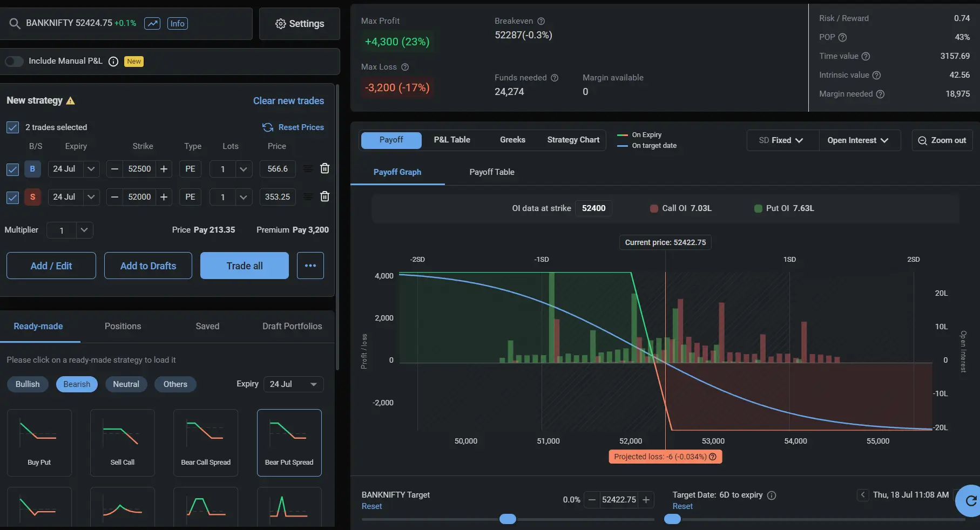Toggle PE option type on 52000 row

[x=190, y=197]
